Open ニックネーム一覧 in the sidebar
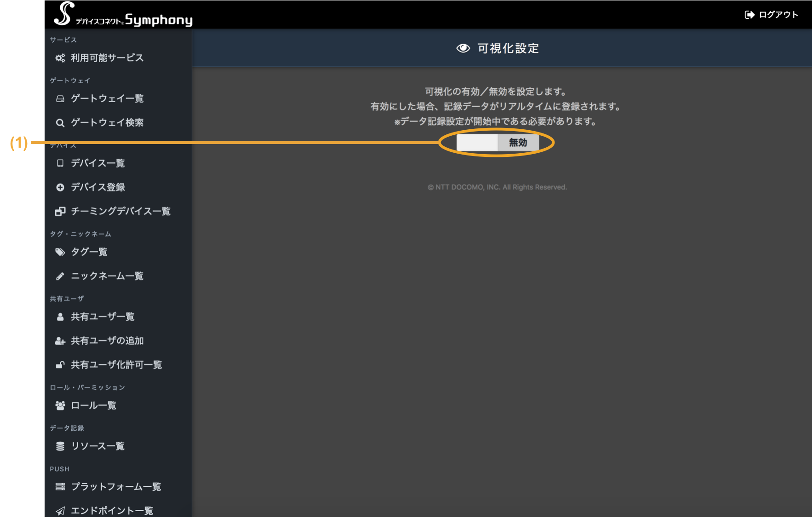The height and width of the screenshot is (519, 812). point(107,276)
